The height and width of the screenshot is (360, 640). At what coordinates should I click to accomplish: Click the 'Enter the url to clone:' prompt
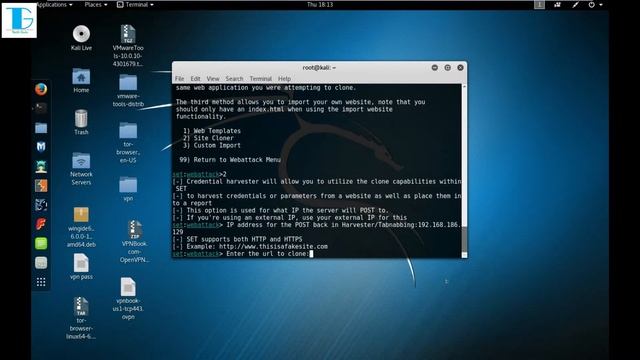click(x=267, y=254)
